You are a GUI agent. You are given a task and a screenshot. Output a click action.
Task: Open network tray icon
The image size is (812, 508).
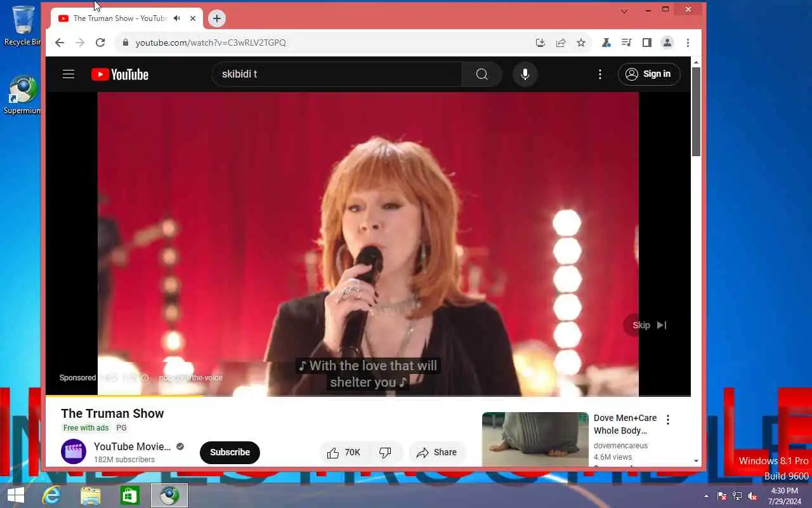coord(737,496)
